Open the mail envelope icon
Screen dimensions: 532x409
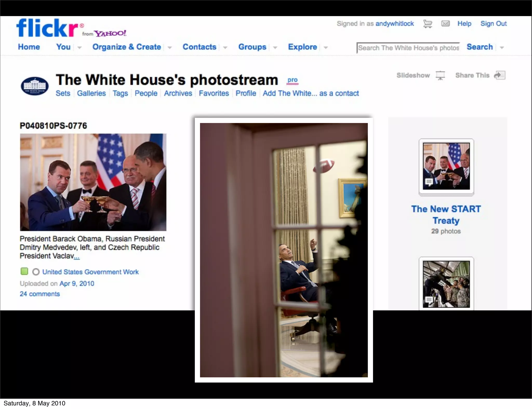coord(445,24)
